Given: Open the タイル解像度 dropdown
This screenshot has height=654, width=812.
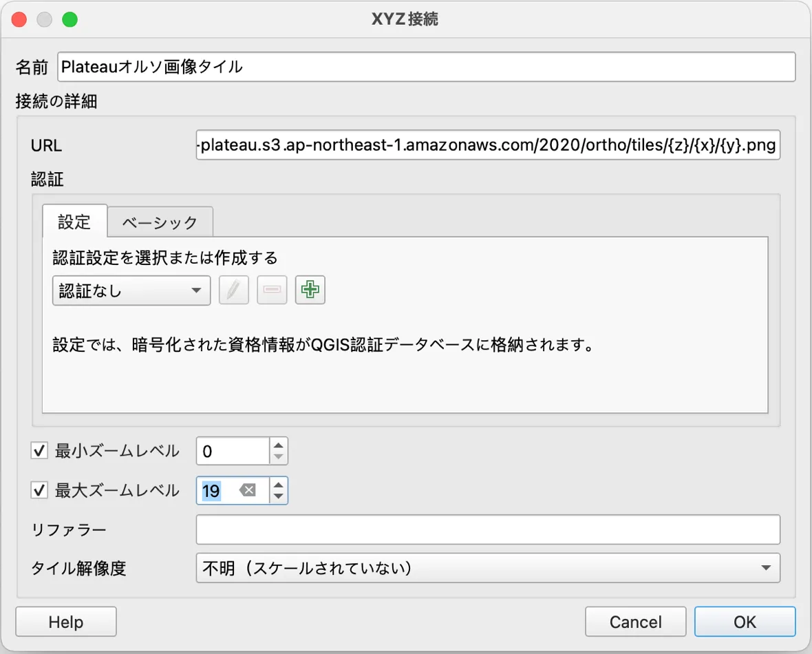Looking at the screenshot, I should (x=487, y=568).
